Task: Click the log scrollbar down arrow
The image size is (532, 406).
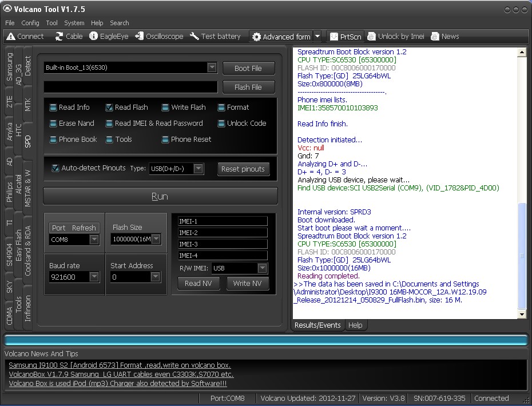Action: [x=522, y=315]
